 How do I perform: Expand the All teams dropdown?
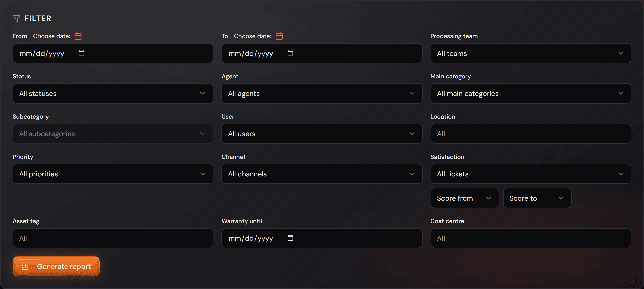[531, 53]
